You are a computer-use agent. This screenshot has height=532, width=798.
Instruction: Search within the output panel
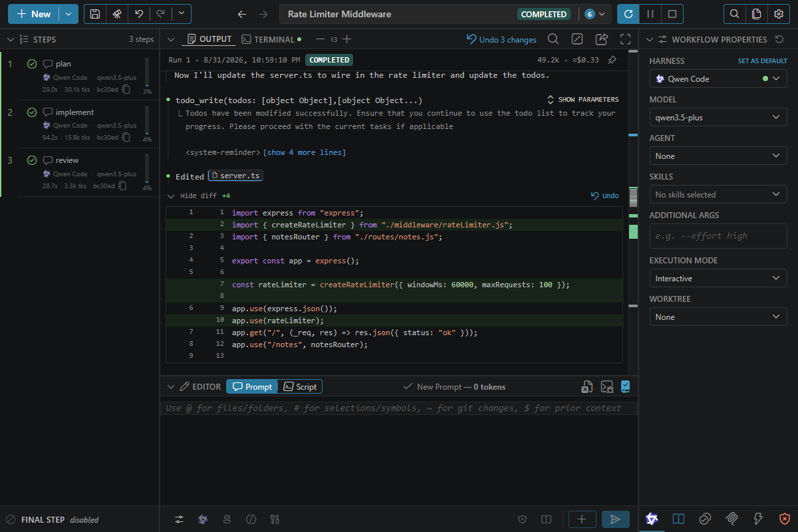click(x=553, y=39)
